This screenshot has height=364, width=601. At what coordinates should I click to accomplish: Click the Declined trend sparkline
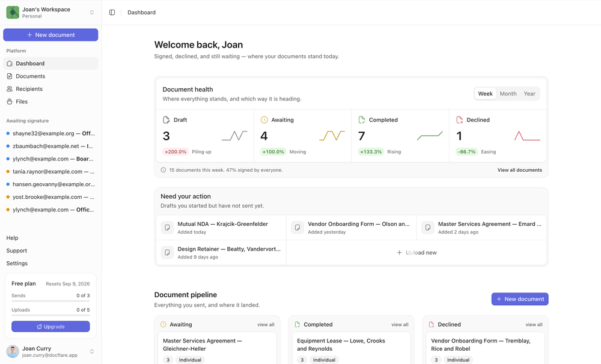click(528, 136)
